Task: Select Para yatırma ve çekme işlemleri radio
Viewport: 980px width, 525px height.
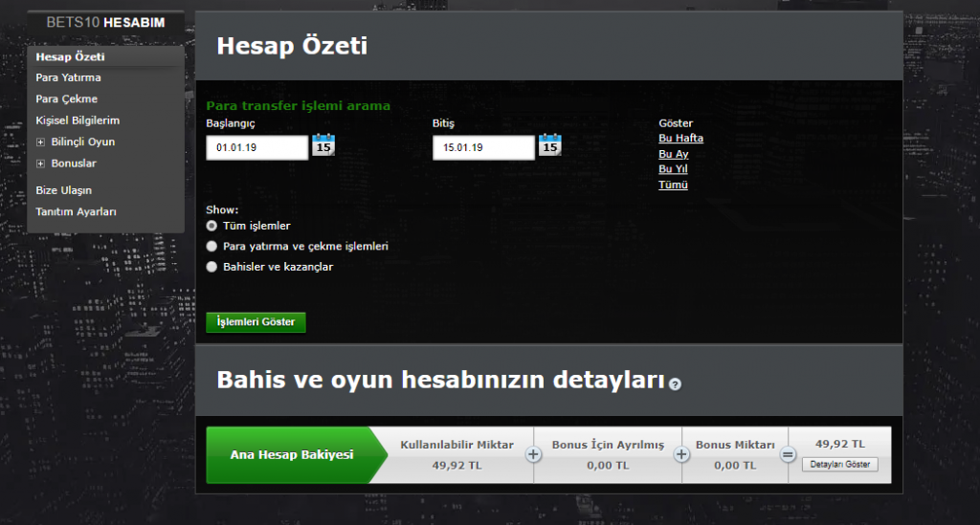Action: [x=212, y=246]
